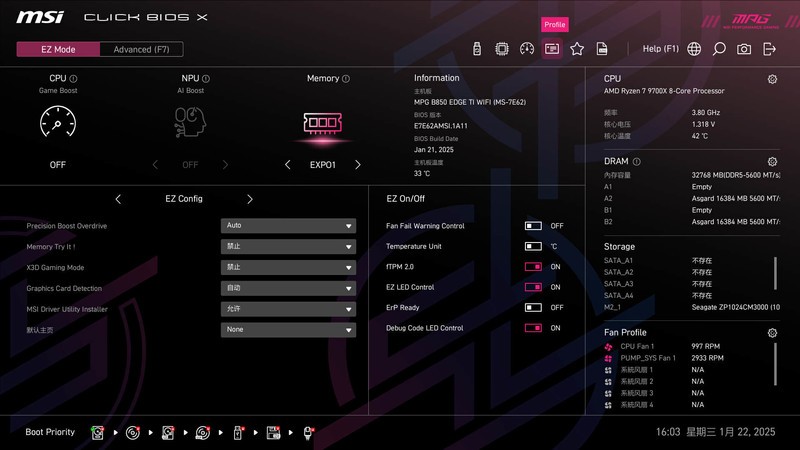Open the X3D Gaming Mode dropdown

(288, 267)
